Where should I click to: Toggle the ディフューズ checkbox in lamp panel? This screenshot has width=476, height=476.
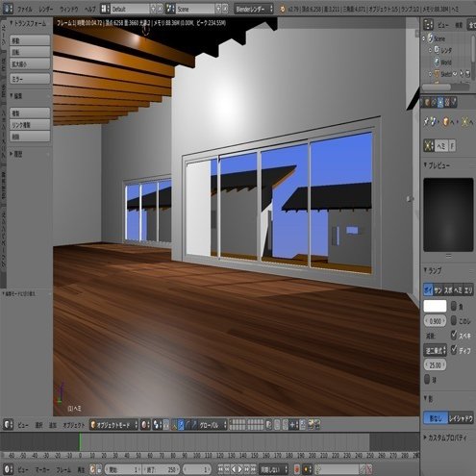pos(454,349)
